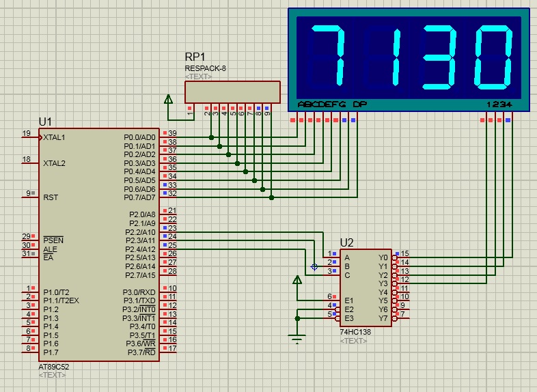Image resolution: width=537 pixels, height=392 pixels.
Task: Select the U1 reference label
Action: click(x=45, y=122)
